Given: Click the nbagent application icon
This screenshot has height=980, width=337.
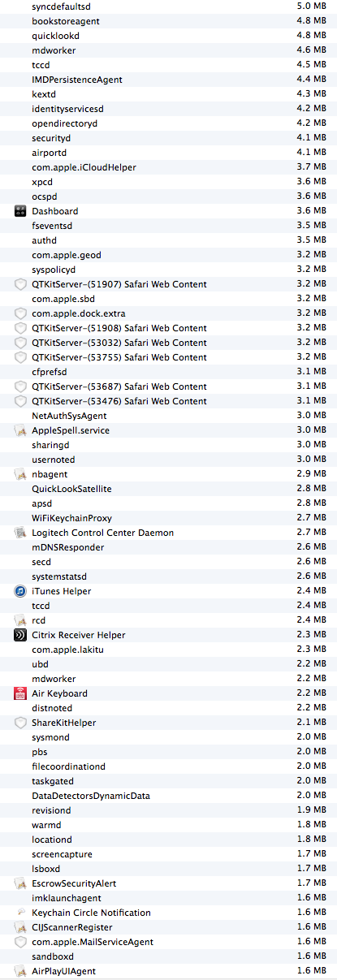Looking at the screenshot, I should tap(21, 474).
